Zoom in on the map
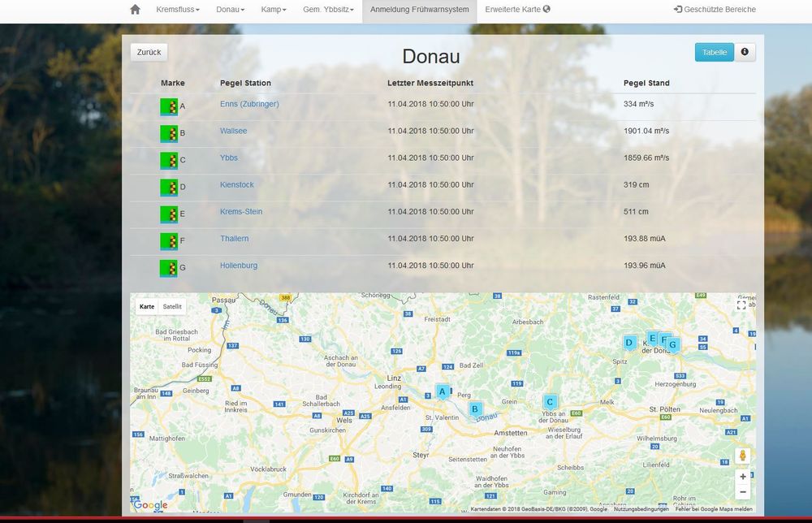Image resolution: width=812 pixels, height=523 pixels. [742, 477]
